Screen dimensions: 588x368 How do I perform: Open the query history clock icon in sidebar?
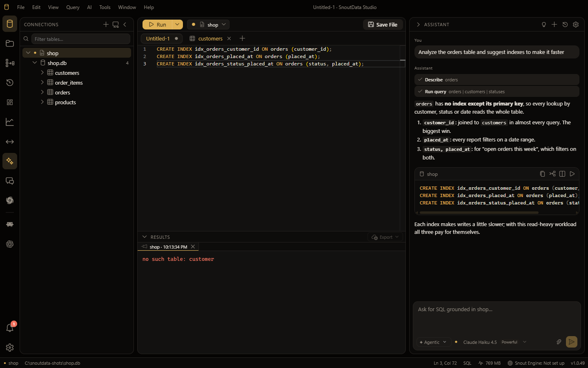point(10,83)
